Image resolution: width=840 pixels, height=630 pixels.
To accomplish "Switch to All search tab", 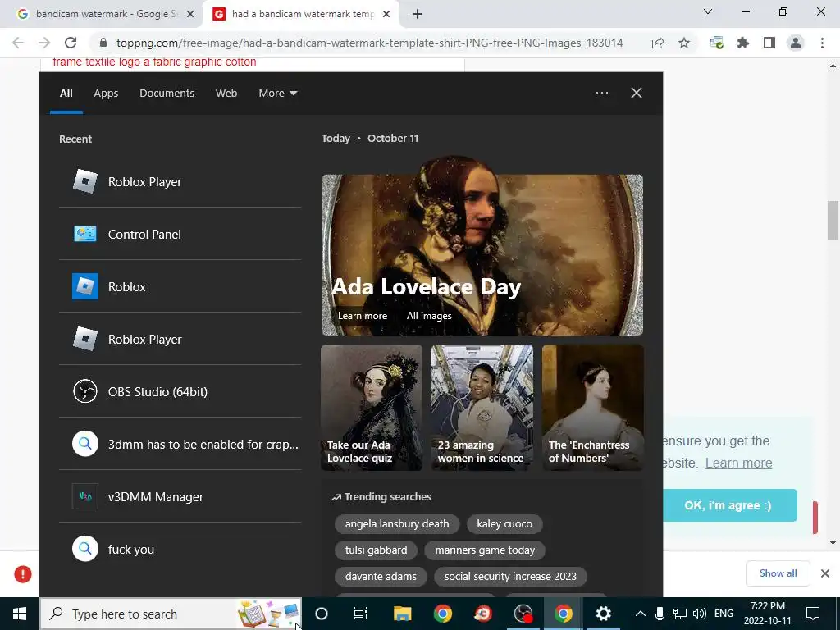I will 66,94.
